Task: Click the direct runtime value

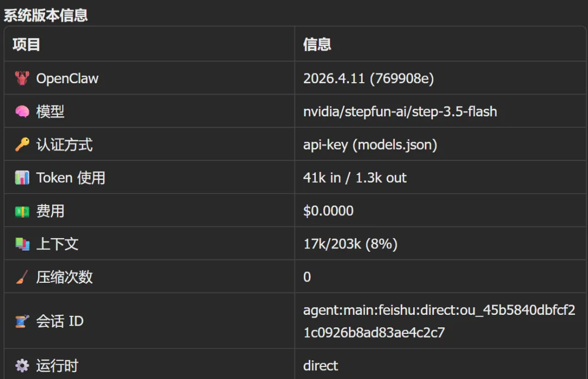Action: 320,365
